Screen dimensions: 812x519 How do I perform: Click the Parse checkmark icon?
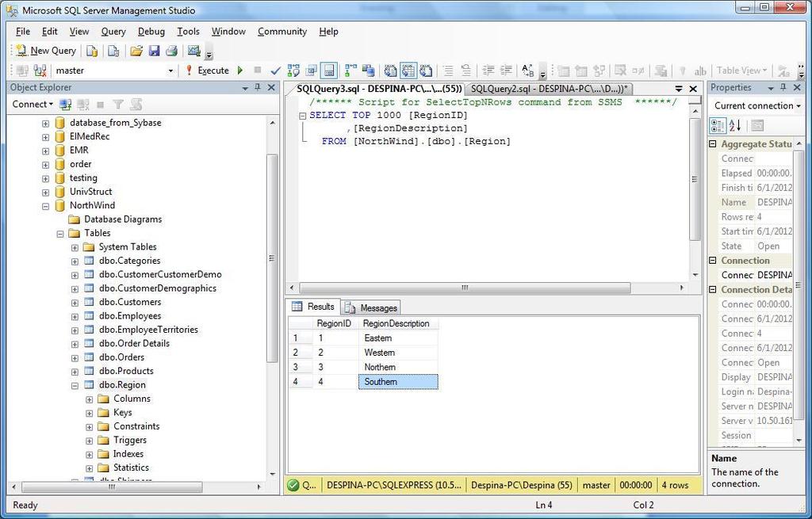tap(276, 71)
